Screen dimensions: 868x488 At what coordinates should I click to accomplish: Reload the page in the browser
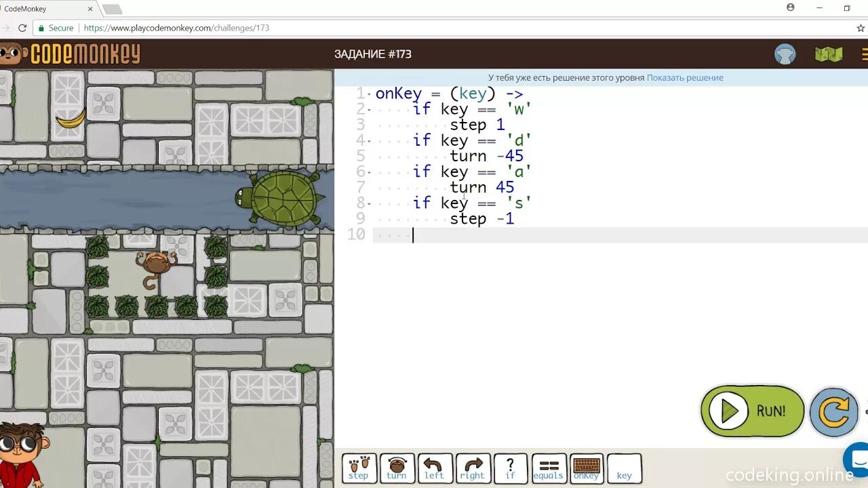click(22, 28)
